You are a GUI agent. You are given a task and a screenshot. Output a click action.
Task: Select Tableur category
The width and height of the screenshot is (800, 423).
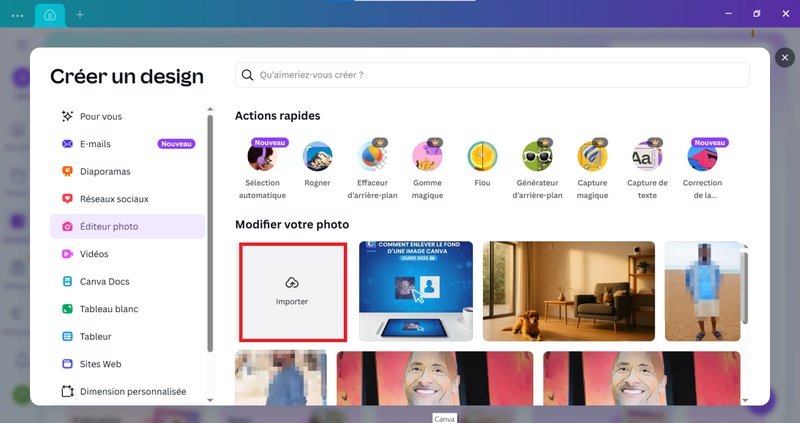[128, 337]
